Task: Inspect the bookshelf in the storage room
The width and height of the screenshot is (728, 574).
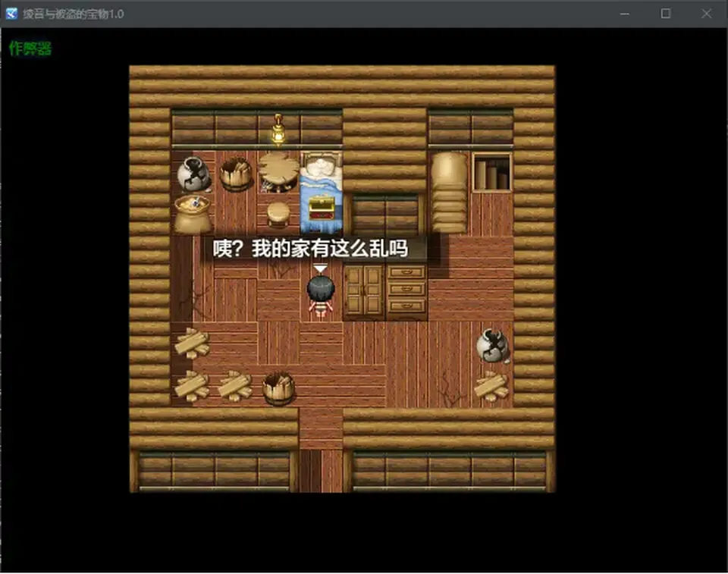Action: pyautogui.click(x=491, y=172)
